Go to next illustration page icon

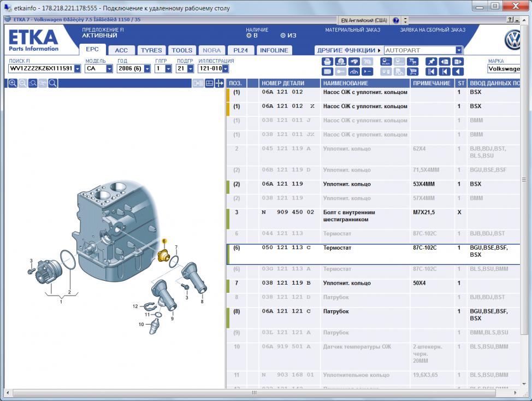[458, 62]
